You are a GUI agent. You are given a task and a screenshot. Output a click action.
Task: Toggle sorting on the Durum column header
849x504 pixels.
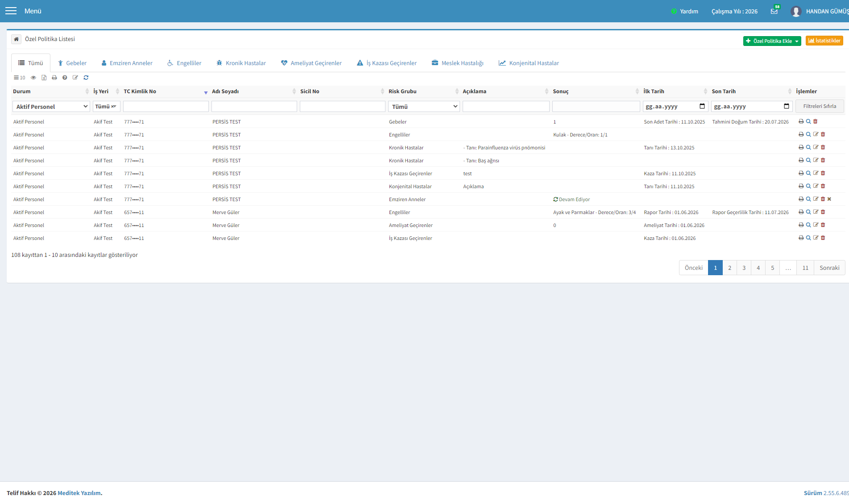(x=51, y=91)
